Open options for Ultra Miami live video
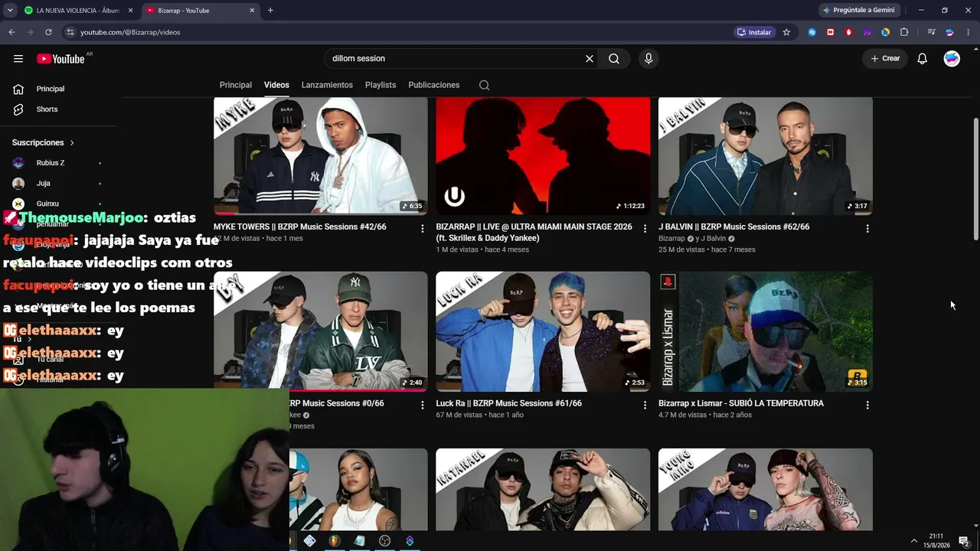The width and height of the screenshot is (980, 551). click(x=645, y=228)
